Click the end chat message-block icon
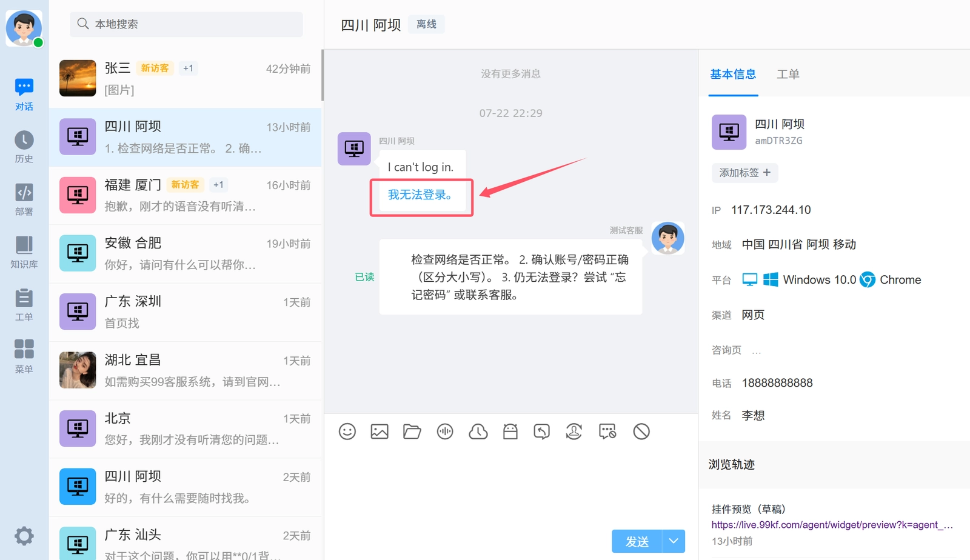This screenshot has width=970, height=560. pos(607,432)
